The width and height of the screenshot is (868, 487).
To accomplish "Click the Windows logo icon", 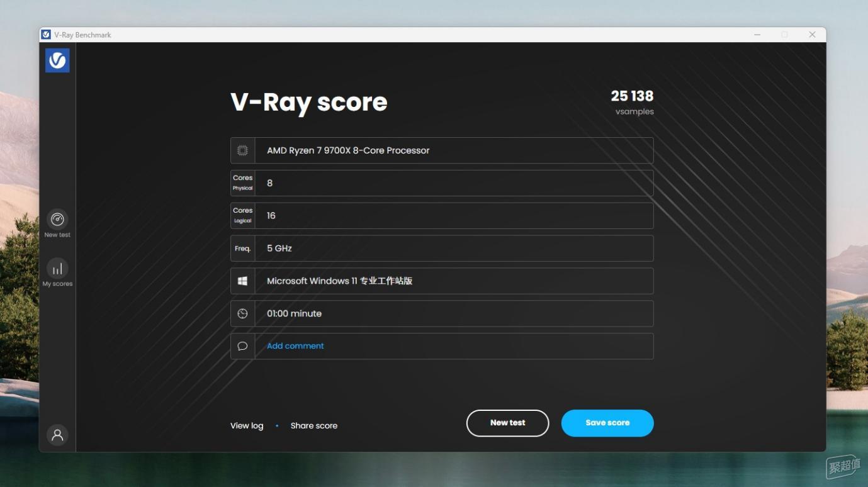I will coord(242,281).
